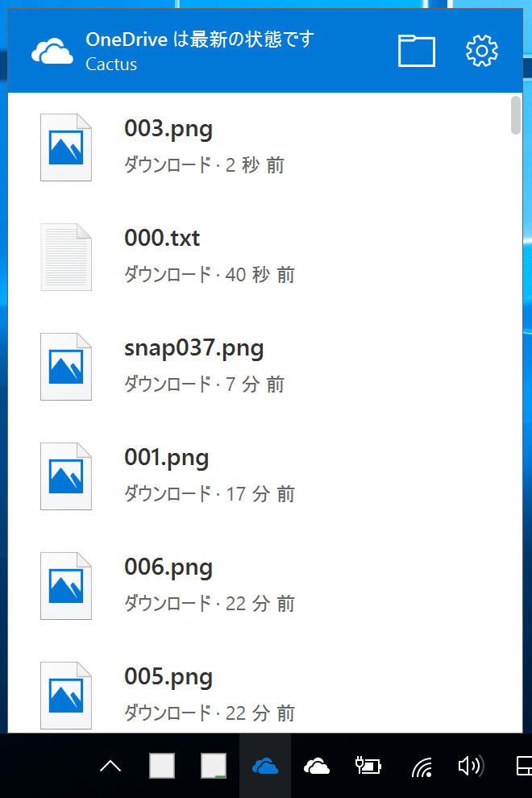Viewport: 532px width, 798px height.
Task: Click the OneDrive cloud logo in header
Action: coord(52,51)
